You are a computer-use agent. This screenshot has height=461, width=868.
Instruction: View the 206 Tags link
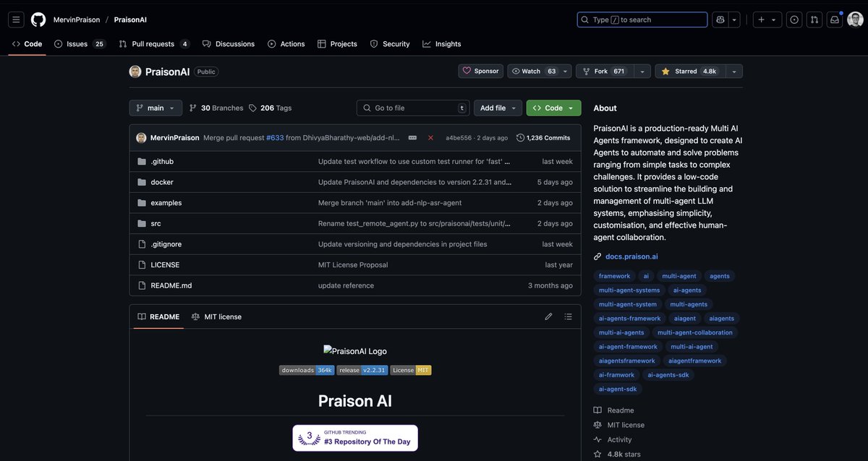(x=271, y=108)
